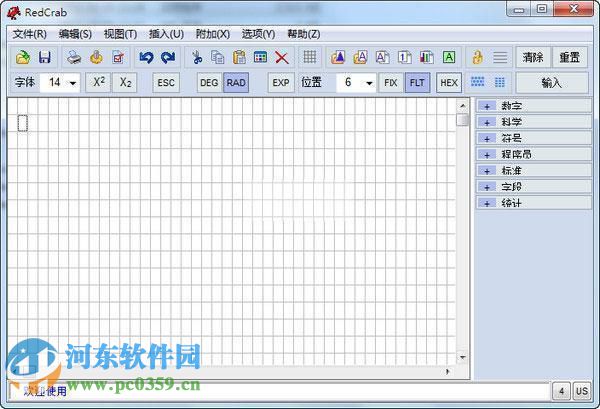This screenshot has width=600, height=409.
Task: Click the horizontal scroll right arrow
Action: click(x=447, y=371)
